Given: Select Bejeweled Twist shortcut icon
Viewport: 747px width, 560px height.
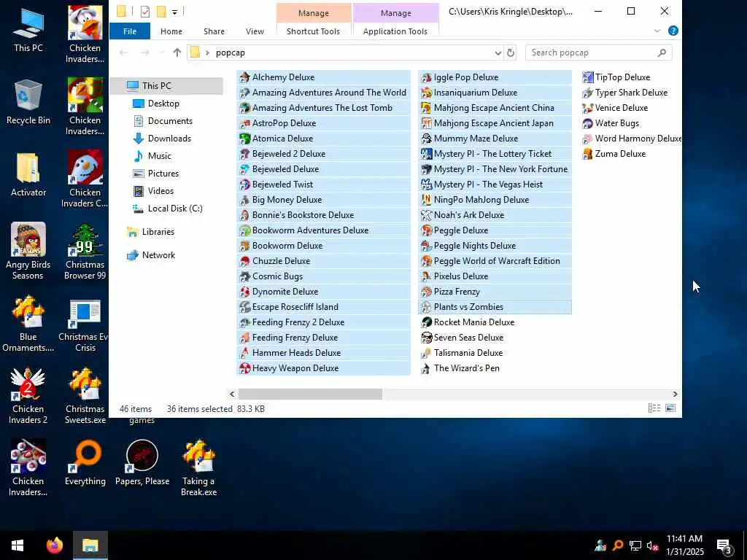Looking at the screenshot, I should coord(244,184).
